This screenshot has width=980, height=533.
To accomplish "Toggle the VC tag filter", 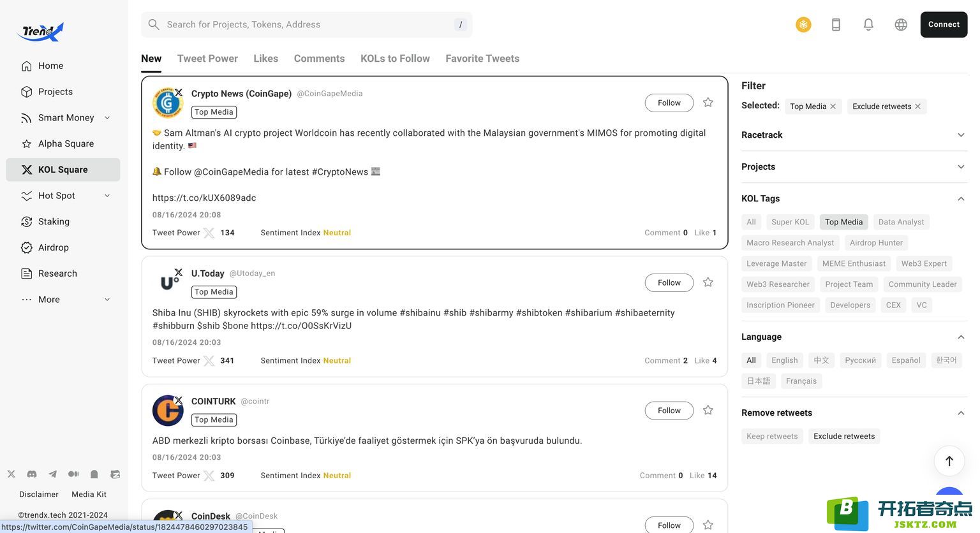I will pyautogui.click(x=921, y=305).
